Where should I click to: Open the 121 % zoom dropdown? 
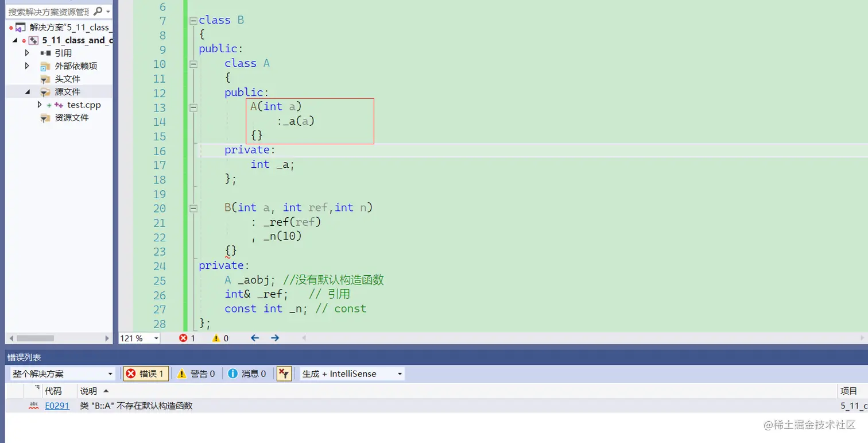click(x=156, y=338)
